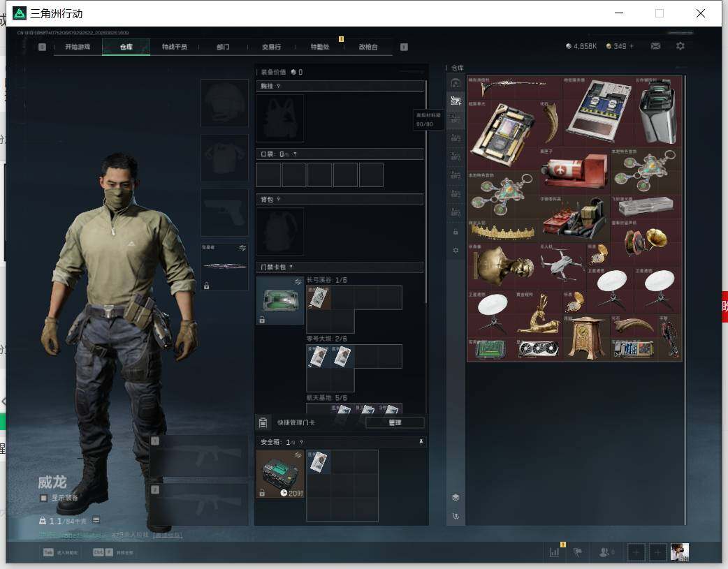Viewport: 728px width, 569px height.
Task: Select the safe box container item
Action: click(280, 473)
